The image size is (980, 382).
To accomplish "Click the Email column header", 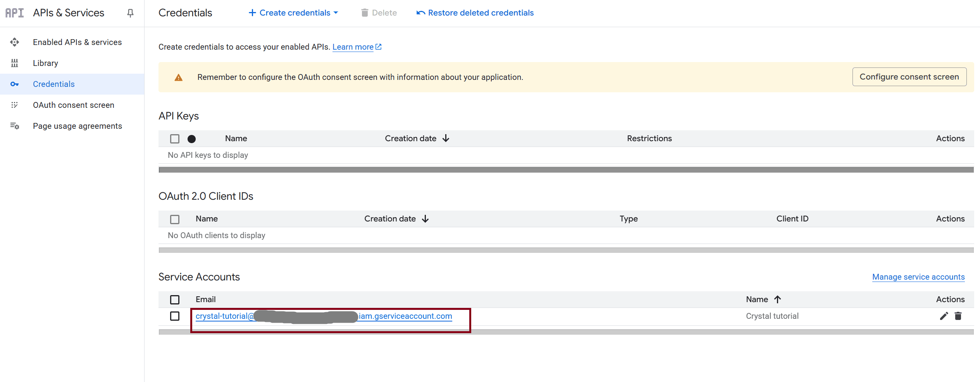I will pos(205,299).
